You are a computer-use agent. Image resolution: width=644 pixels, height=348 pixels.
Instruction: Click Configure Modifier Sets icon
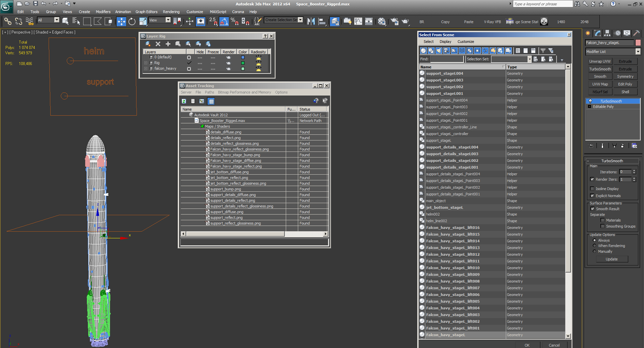pyautogui.click(x=634, y=146)
